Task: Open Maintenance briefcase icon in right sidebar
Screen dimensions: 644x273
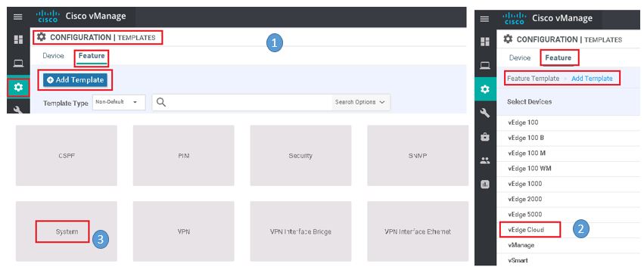Action: (485, 137)
